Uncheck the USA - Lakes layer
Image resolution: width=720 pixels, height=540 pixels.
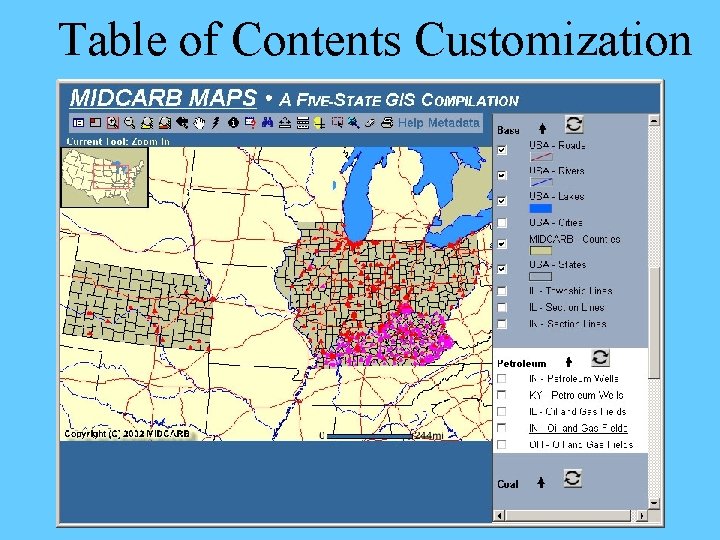pyautogui.click(x=502, y=201)
